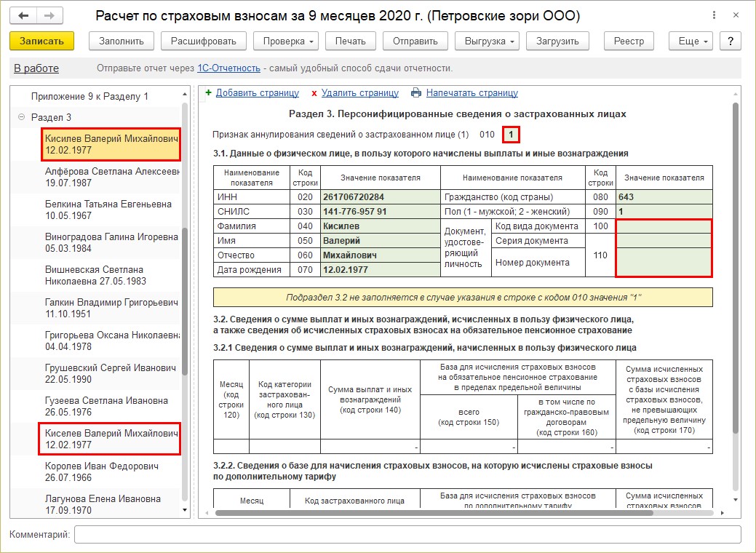Select Галкин Владимир Григорьевич entry

pos(111,308)
